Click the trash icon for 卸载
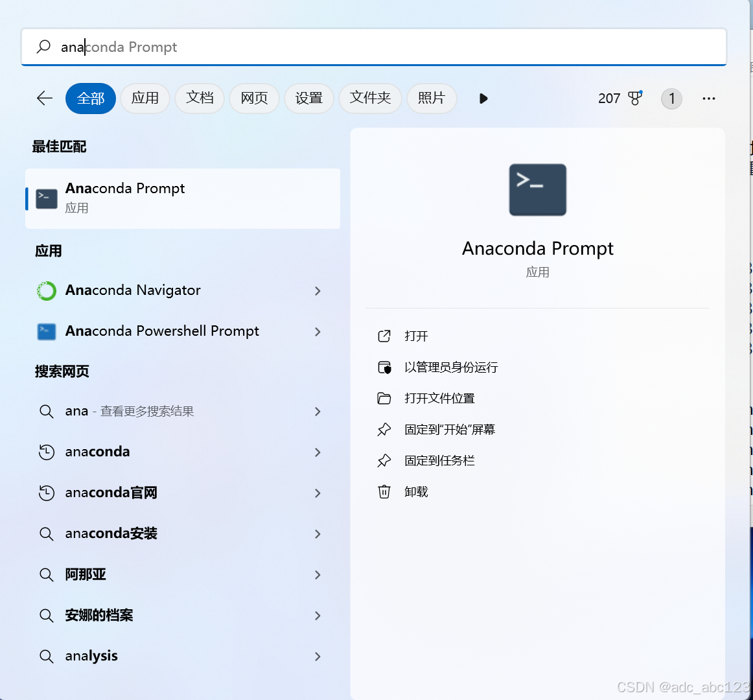The width and height of the screenshot is (753, 700). coord(384,492)
